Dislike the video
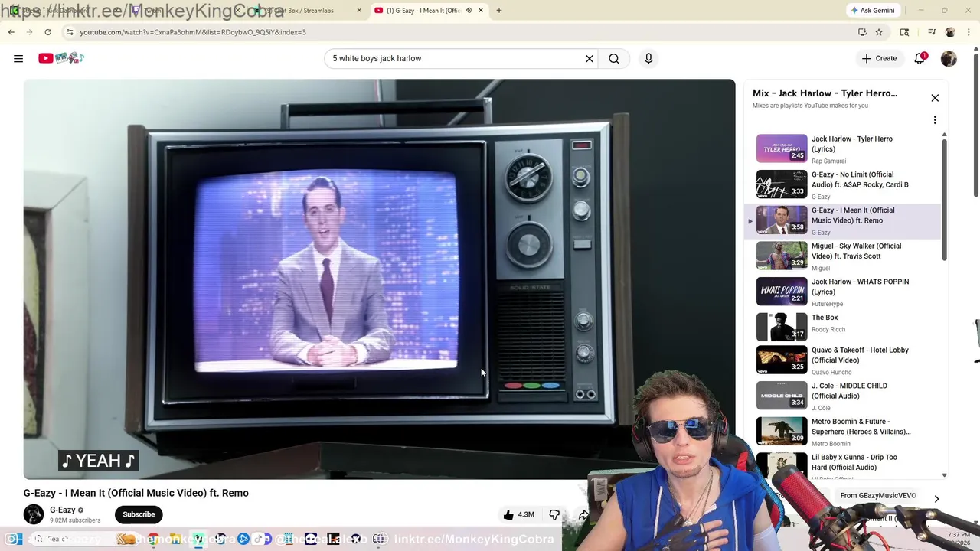Screen dimensions: 980x551 point(554,514)
